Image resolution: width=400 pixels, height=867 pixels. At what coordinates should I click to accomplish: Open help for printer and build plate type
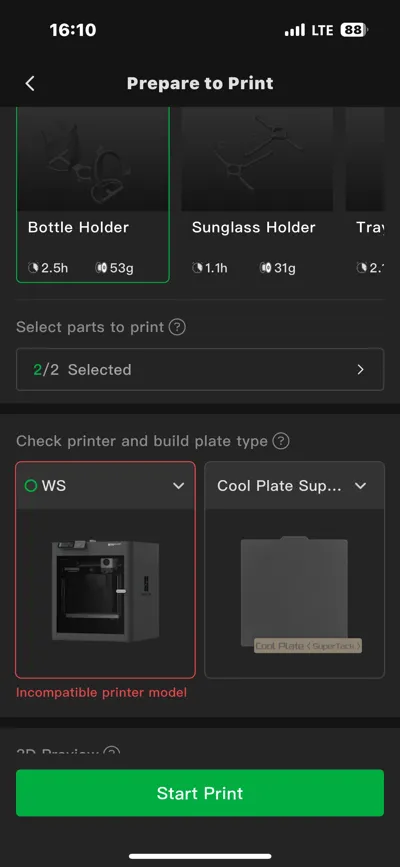(281, 441)
